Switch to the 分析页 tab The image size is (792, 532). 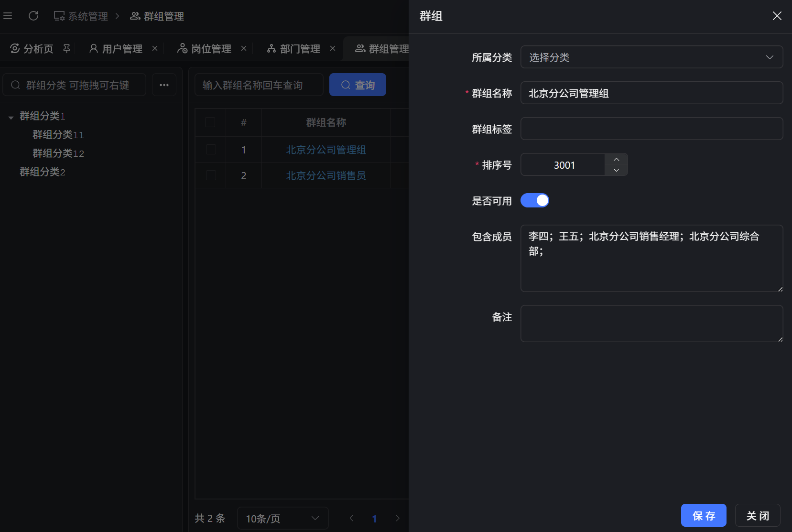click(38, 49)
